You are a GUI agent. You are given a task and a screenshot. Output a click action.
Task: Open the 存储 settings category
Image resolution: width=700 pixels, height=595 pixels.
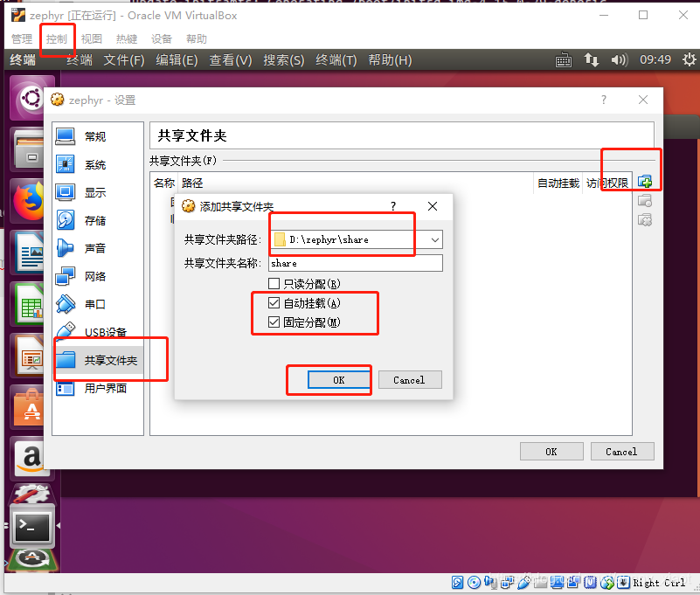(x=98, y=220)
